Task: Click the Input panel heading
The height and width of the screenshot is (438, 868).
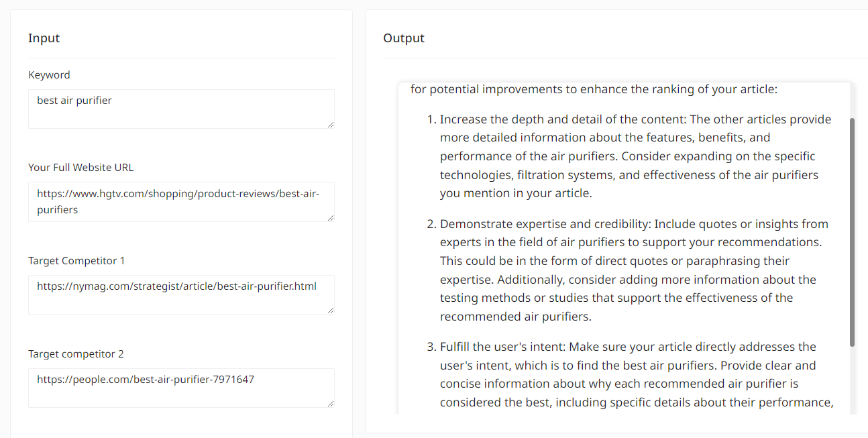Action: click(44, 38)
